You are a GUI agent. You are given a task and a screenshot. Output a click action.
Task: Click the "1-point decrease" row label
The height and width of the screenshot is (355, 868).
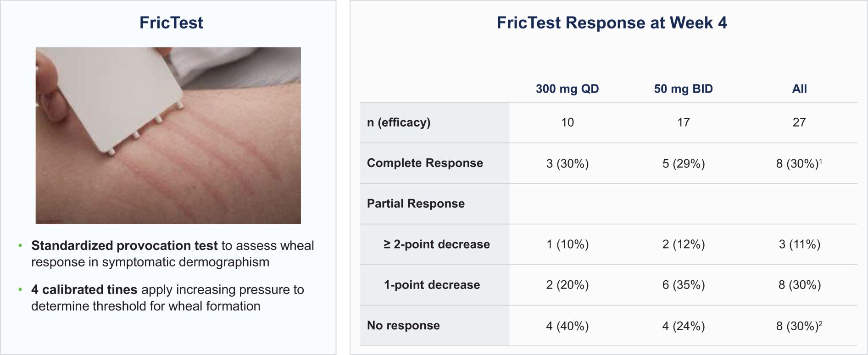pyautogui.click(x=432, y=285)
